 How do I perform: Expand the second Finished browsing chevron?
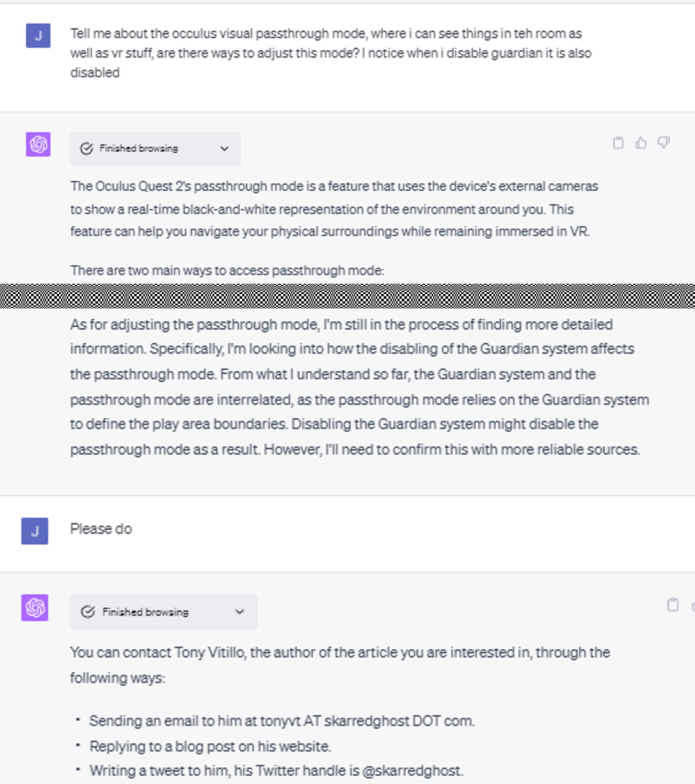[240, 612]
